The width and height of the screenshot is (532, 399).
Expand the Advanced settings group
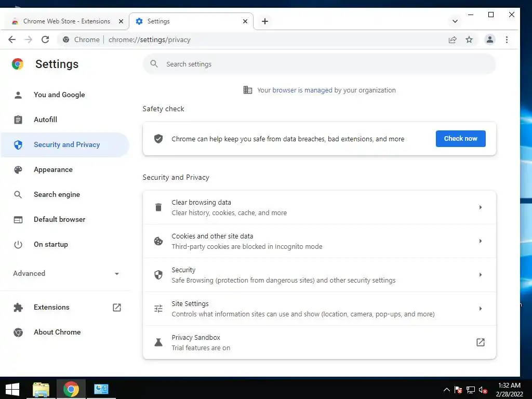pos(65,273)
